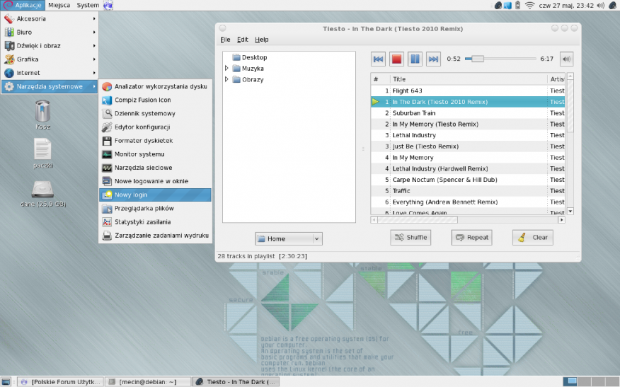
Task: Switch to Polskie Forum taskbar window
Action: tap(61, 382)
